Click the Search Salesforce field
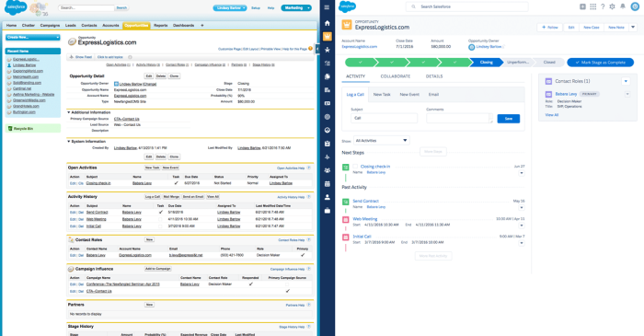The width and height of the screenshot is (644, 336). 467,6
